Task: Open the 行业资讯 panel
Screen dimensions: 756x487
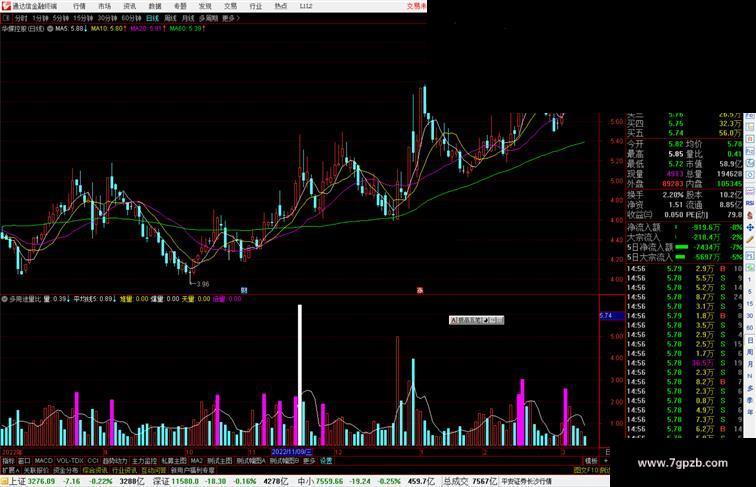Action: coord(124,470)
